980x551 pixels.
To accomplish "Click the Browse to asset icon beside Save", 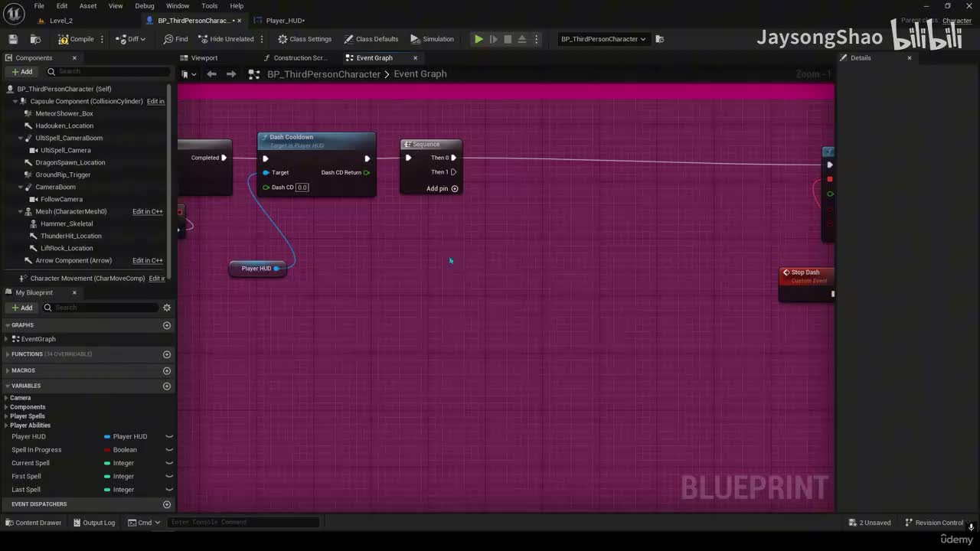I will 35,39.
